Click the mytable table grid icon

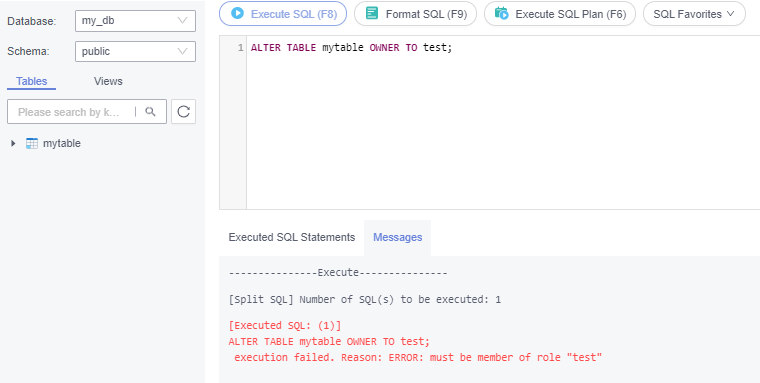point(32,144)
